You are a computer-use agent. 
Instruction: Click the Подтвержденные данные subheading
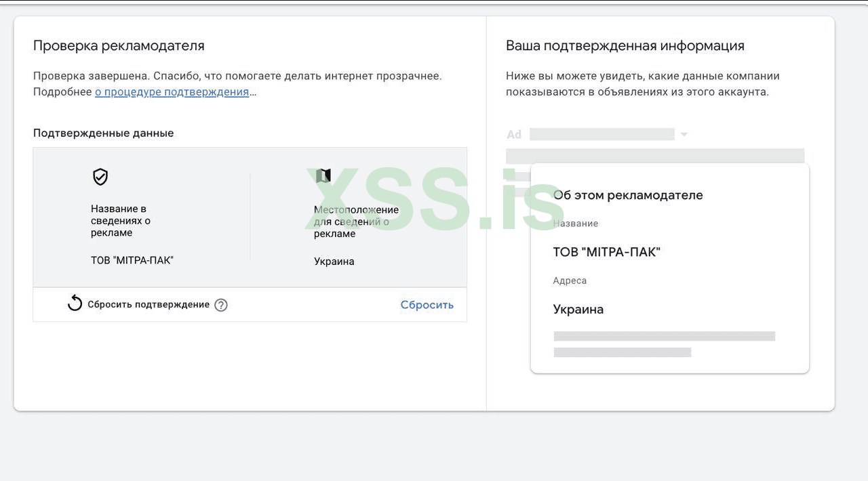pyautogui.click(x=104, y=133)
